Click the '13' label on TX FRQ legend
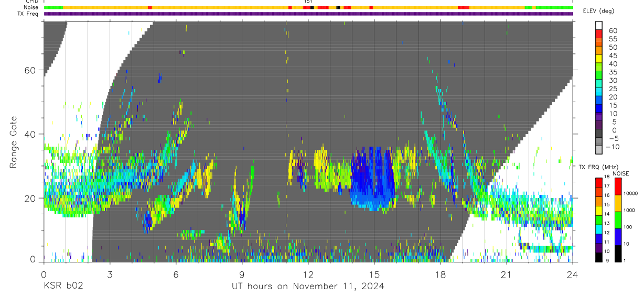Viewport: 644px width, 297px height. [x=607, y=223]
